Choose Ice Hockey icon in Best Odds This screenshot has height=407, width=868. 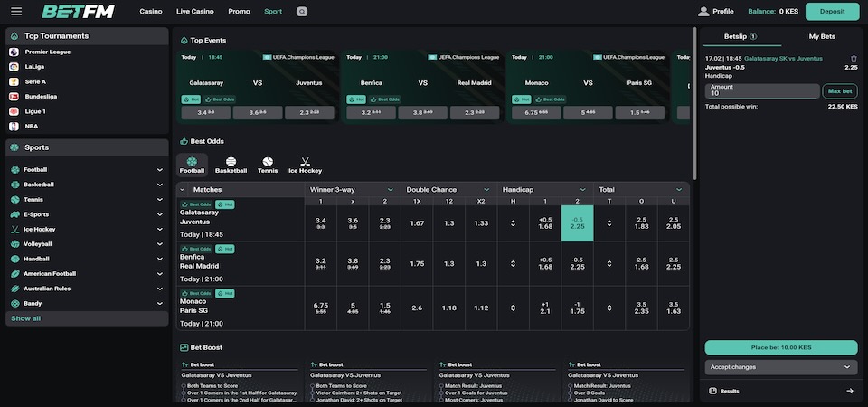305,162
